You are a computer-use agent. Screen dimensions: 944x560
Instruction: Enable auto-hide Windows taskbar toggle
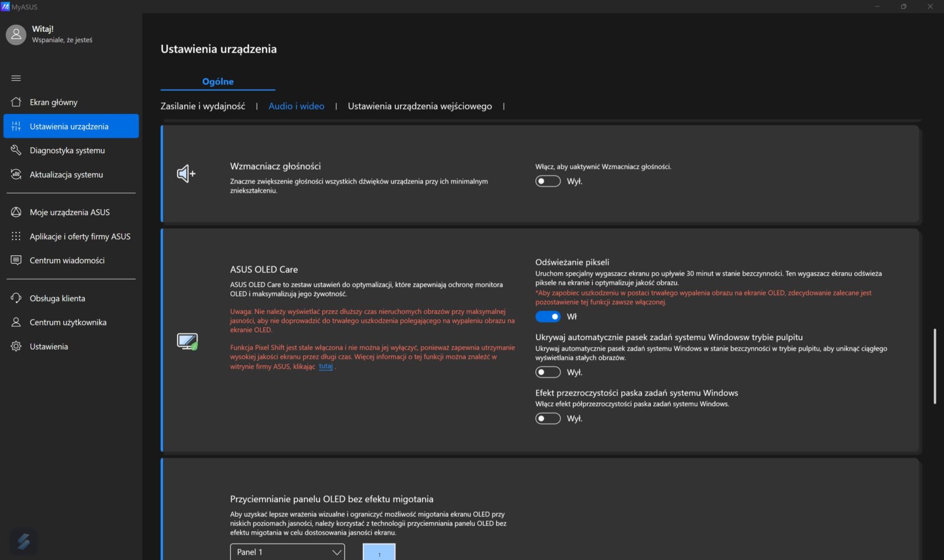click(x=548, y=372)
